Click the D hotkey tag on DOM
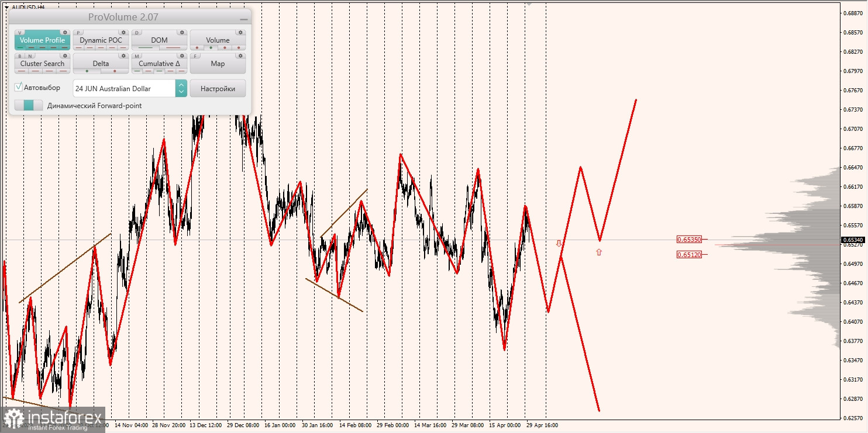The width and height of the screenshot is (868, 433). click(137, 33)
